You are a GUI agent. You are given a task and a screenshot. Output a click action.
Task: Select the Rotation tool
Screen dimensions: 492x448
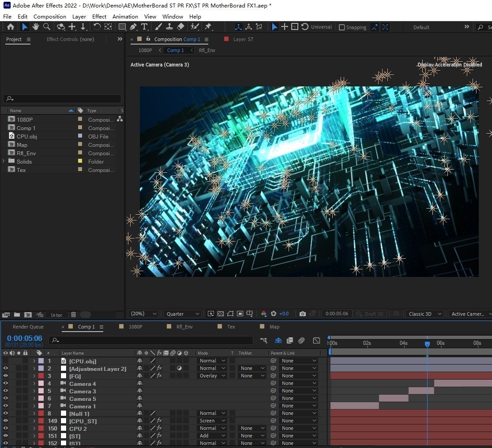tap(97, 27)
